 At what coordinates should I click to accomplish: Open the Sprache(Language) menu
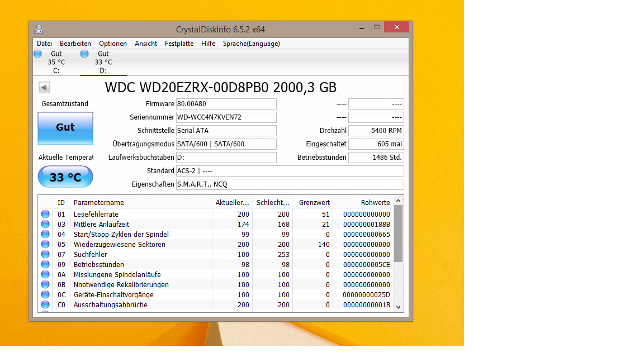[x=252, y=44]
